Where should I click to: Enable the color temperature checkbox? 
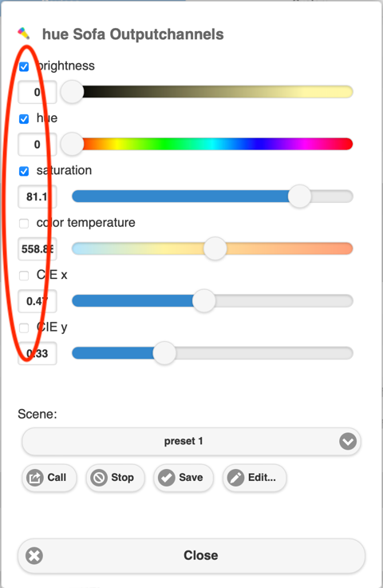pos(24,224)
